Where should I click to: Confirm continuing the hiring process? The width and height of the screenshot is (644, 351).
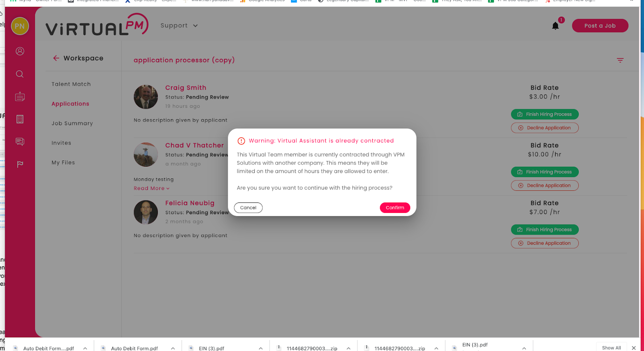(x=395, y=208)
